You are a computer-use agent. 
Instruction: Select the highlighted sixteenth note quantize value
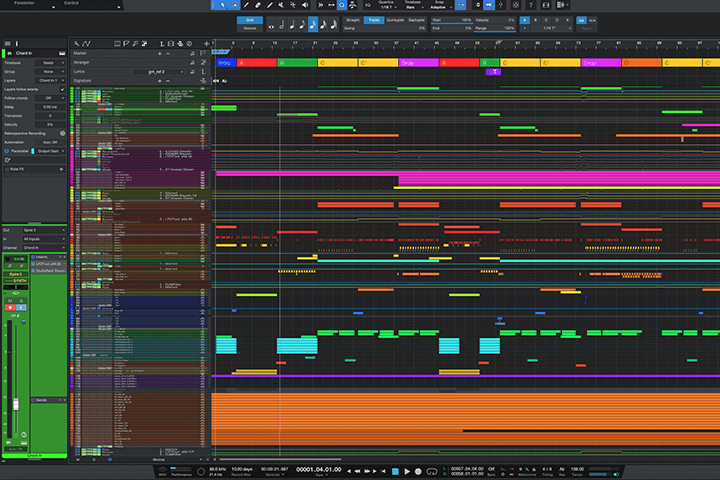[x=313, y=24]
